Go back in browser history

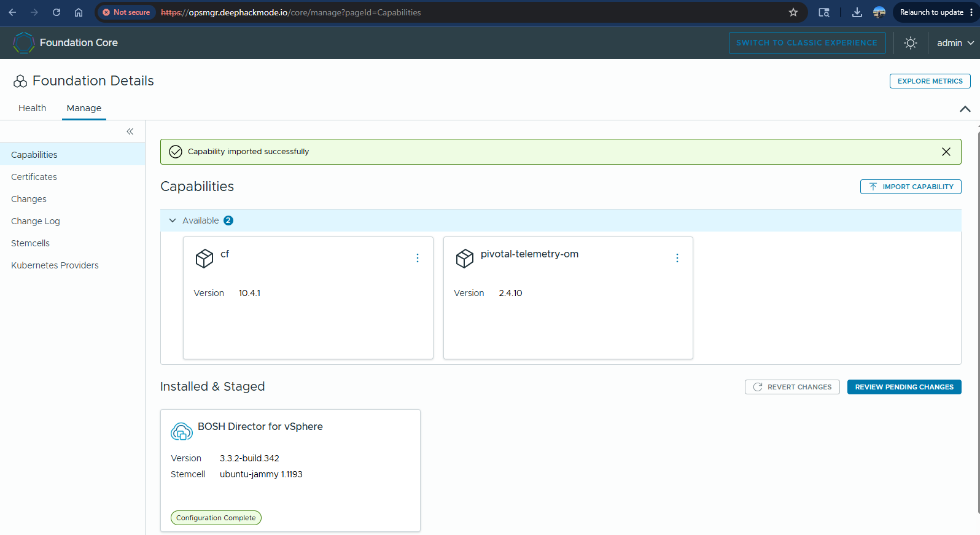(x=12, y=12)
